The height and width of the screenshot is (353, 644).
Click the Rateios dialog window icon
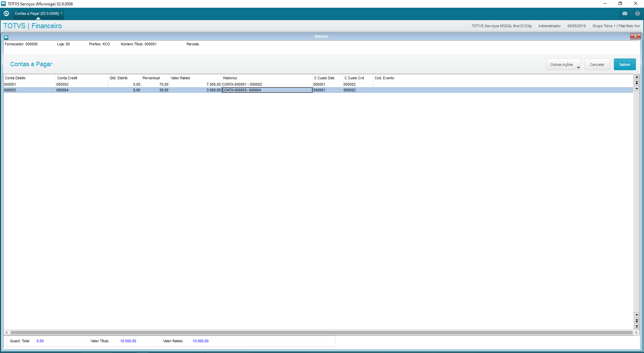pos(6,37)
